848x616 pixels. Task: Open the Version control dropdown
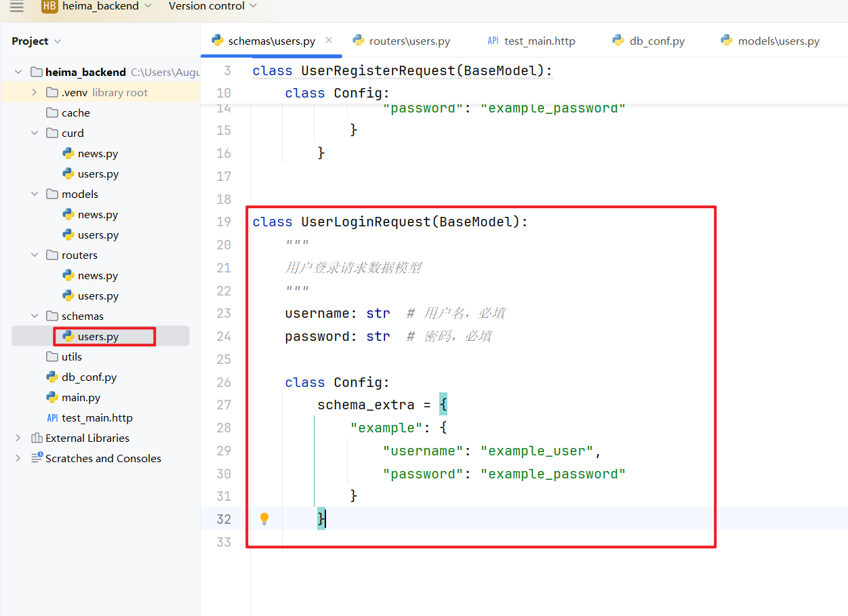click(212, 6)
